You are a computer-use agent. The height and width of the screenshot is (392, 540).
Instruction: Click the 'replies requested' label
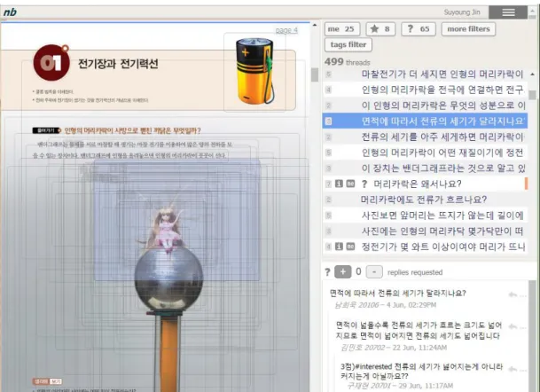pyautogui.click(x=415, y=272)
